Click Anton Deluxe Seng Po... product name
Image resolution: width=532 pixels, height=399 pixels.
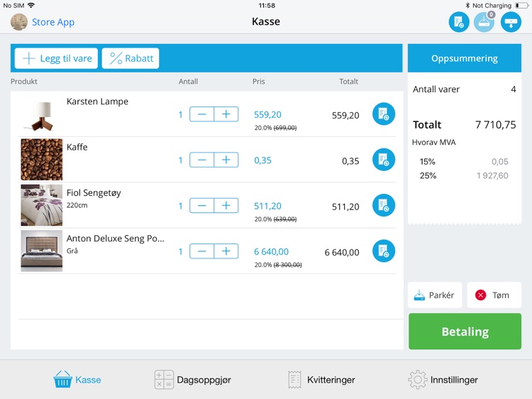tap(116, 239)
